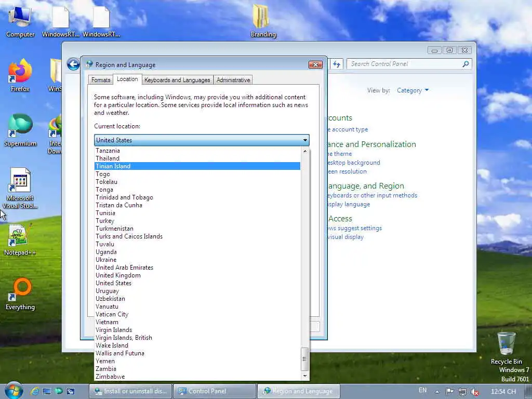
Task: Select Togo in the location list
Action: click(x=197, y=174)
